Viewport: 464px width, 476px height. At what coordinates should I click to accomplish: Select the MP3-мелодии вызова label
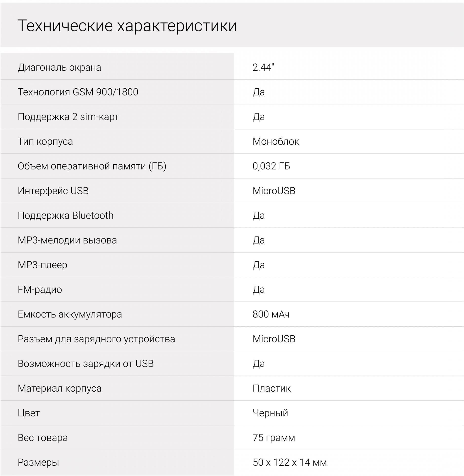click(x=67, y=240)
